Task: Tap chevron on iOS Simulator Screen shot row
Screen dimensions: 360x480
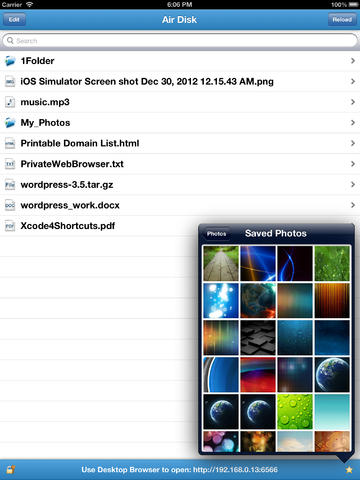Action: [x=353, y=81]
